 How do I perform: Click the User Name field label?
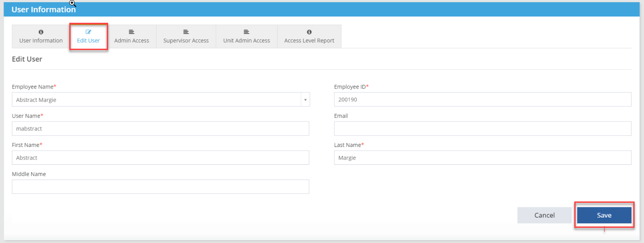tap(27, 116)
